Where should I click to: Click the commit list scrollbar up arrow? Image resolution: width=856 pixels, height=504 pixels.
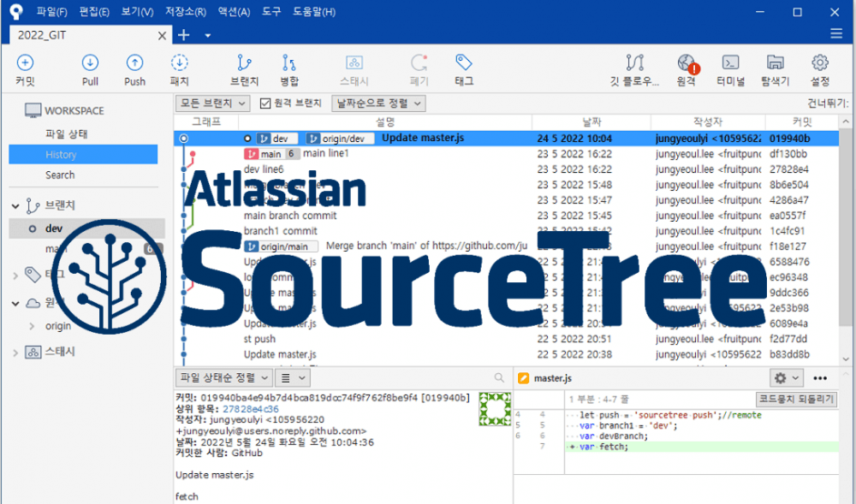(846, 122)
